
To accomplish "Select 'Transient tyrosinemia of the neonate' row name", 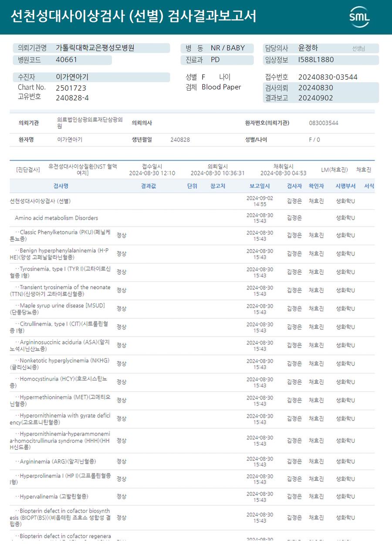I will click(60, 290).
